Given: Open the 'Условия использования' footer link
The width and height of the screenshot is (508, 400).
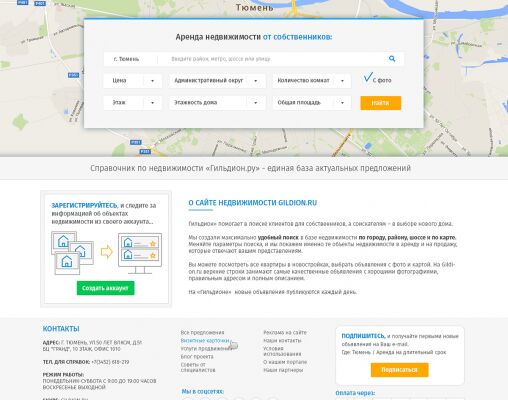Looking at the screenshot, I should coord(282,351).
